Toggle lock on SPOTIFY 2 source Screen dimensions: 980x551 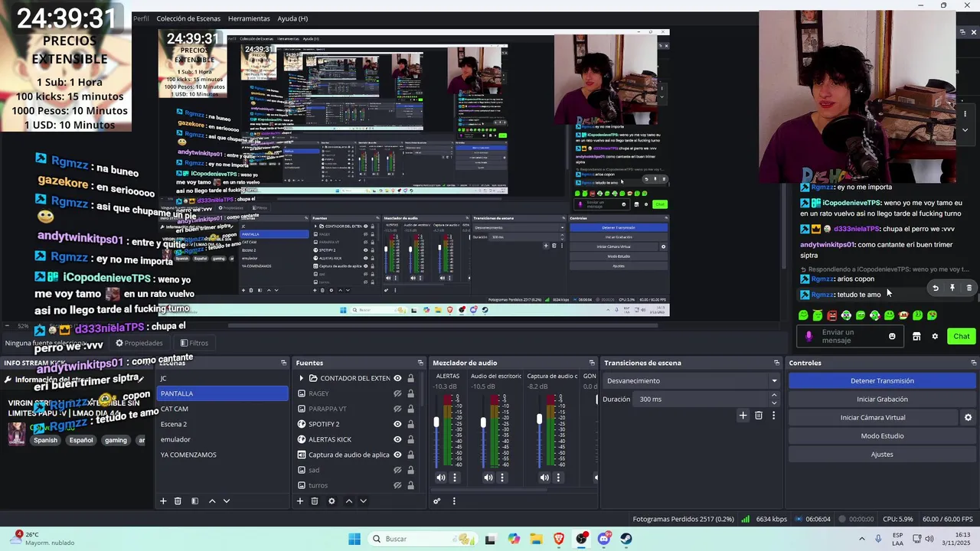click(x=410, y=424)
